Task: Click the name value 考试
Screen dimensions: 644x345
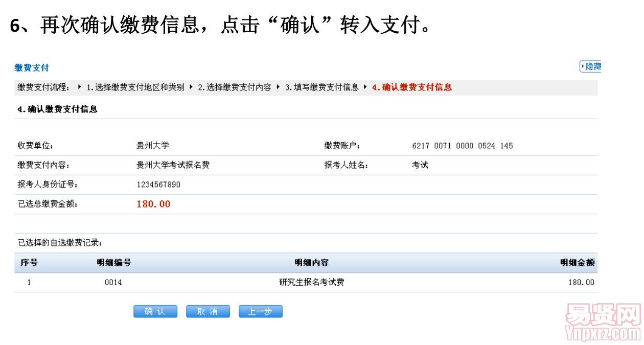Action: coord(420,165)
